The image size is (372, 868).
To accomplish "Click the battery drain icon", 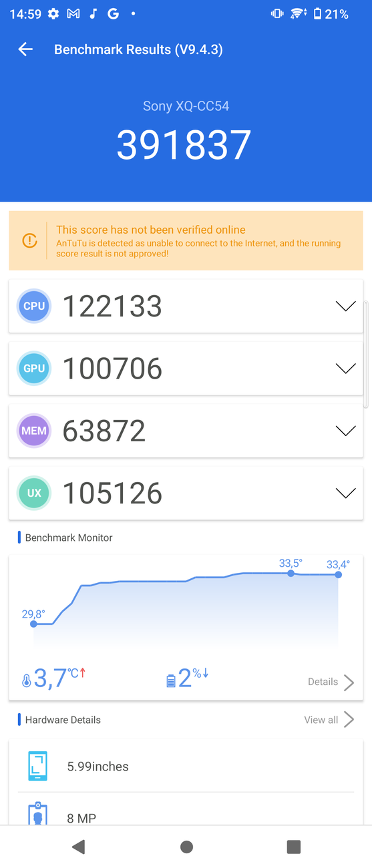I will 170,680.
